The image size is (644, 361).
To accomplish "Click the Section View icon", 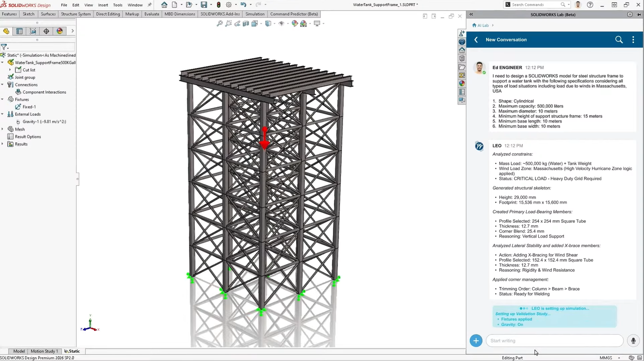I will click(246, 24).
